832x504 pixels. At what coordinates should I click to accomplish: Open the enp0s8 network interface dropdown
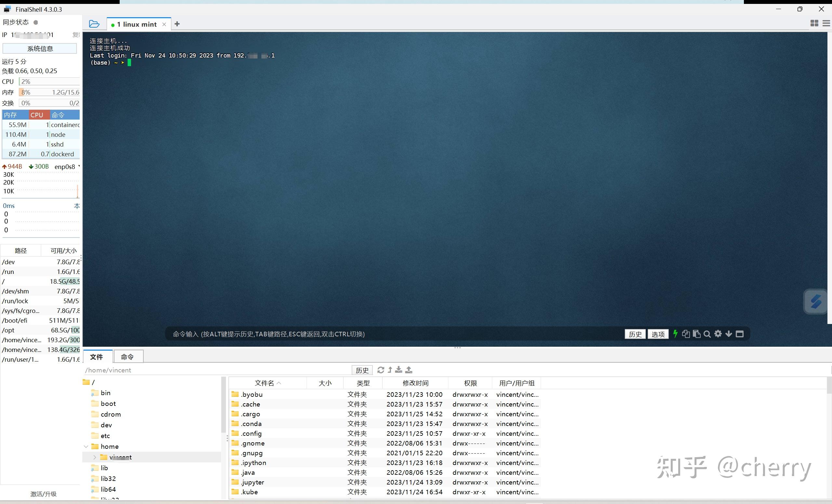(79, 166)
